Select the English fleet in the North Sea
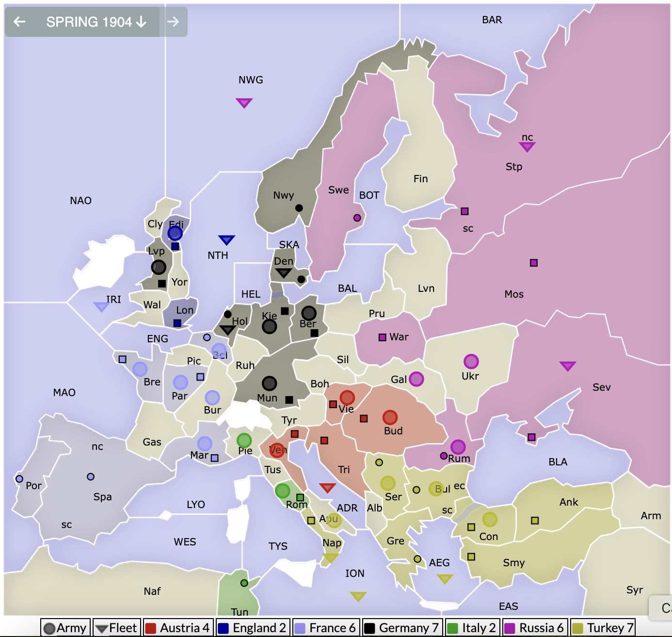This screenshot has height=637, width=672. click(x=226, y=239)
